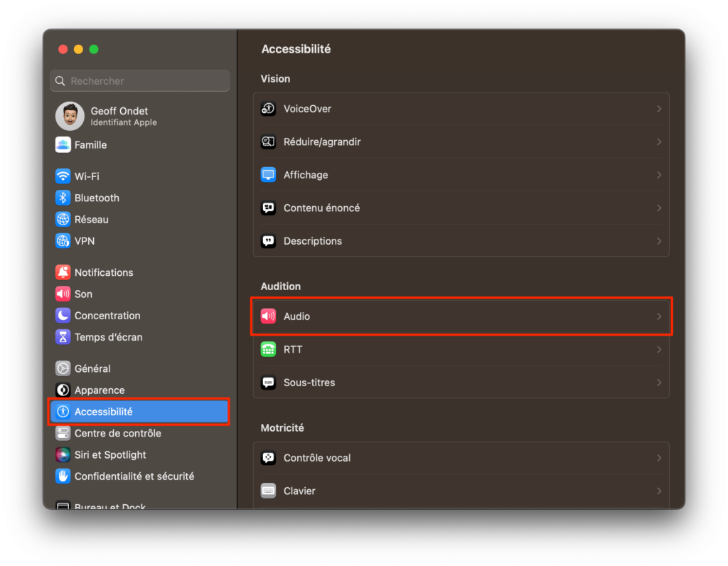The width and height of the screenshot is (728, 566).
Task: Expand RTT settings chevron
Action: pyautogui.click(x=659, y=349)
